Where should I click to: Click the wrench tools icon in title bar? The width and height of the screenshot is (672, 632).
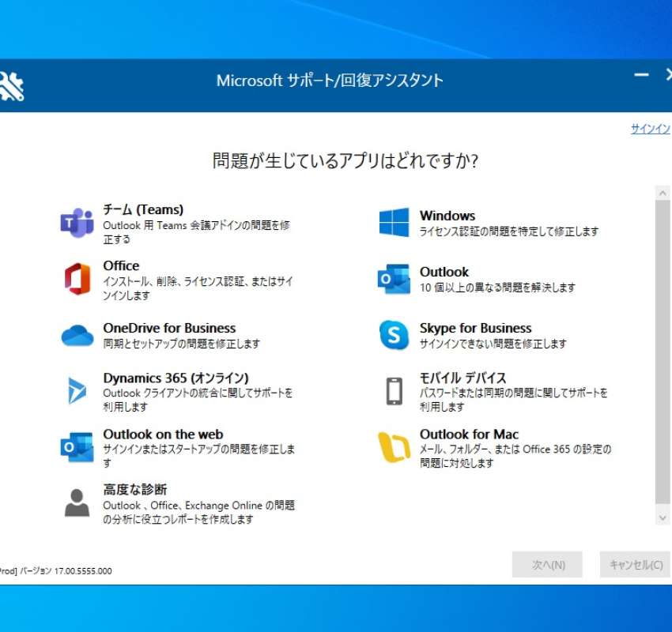11,86
